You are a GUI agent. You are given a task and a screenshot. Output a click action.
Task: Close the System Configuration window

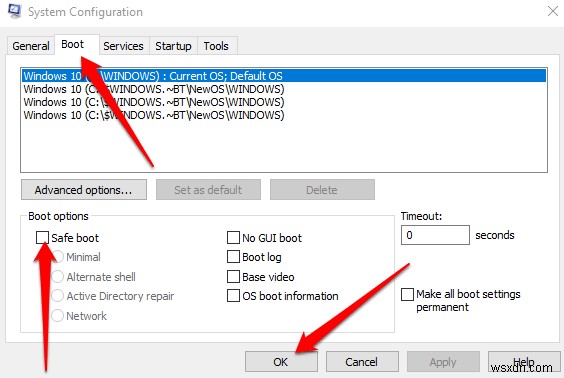(553, 12)
